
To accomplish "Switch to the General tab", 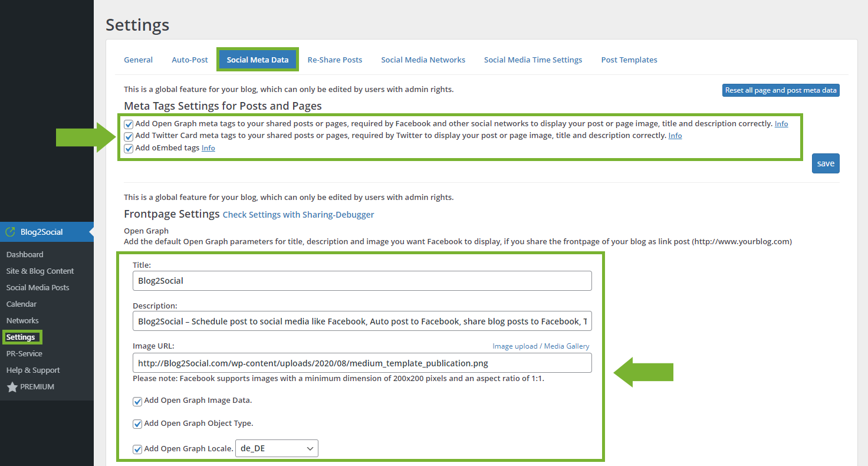I will (x=138, y=60).
